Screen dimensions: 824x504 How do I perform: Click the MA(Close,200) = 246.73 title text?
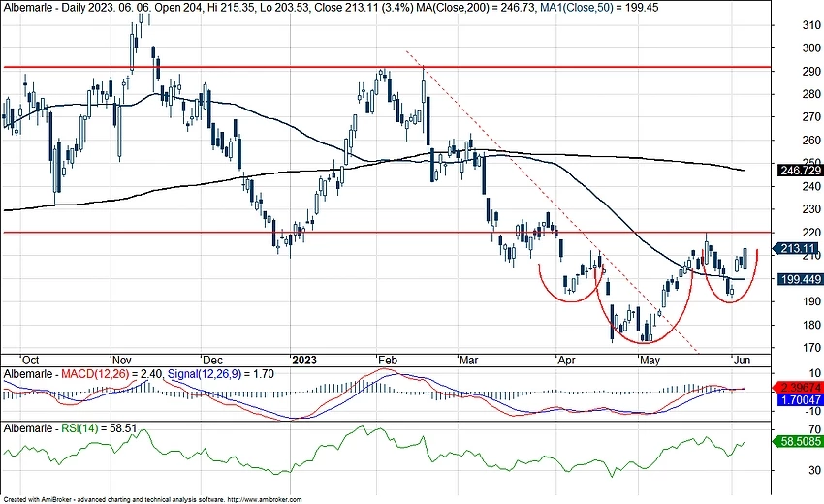[477, 8]
